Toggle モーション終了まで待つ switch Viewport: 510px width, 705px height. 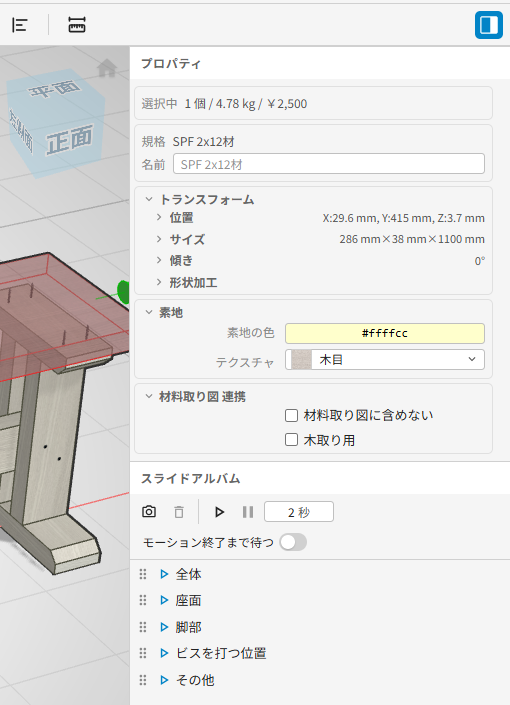click(293, 542)
